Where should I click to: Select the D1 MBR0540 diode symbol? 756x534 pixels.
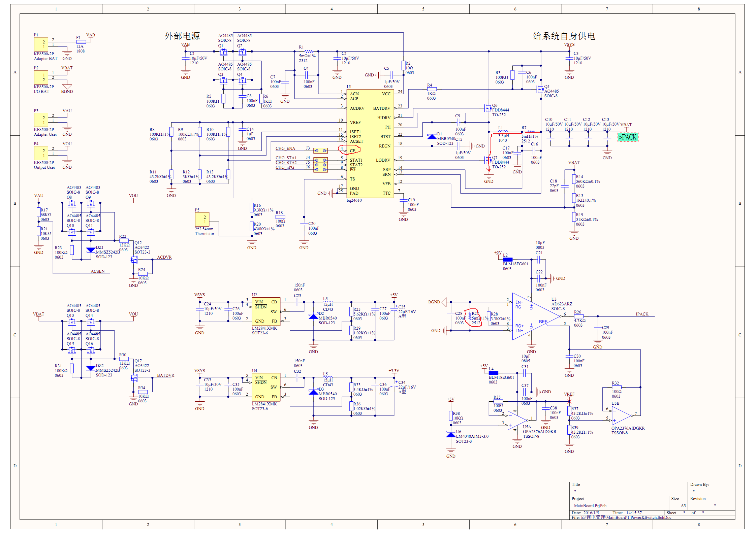coord(432,136)
